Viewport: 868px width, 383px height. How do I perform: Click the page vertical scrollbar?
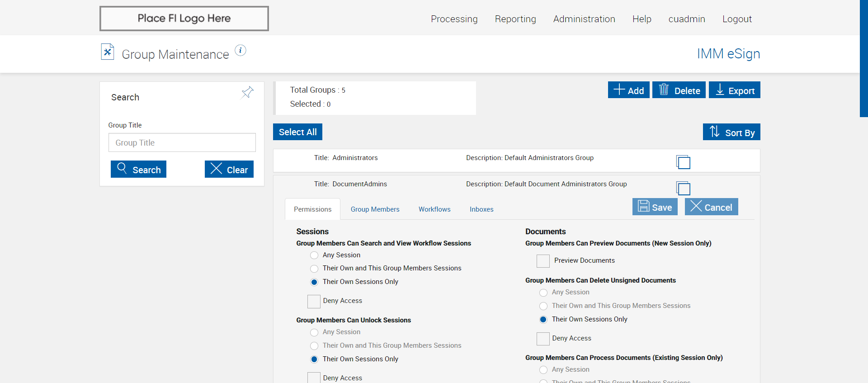(863, 59)
